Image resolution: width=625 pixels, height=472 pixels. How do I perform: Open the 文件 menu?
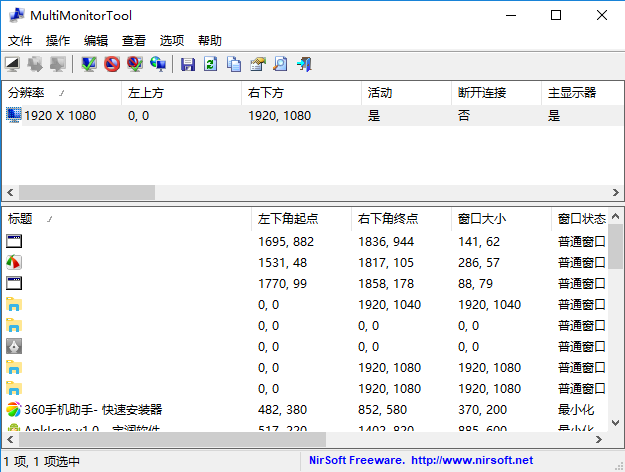pyautogui.click(x=20, y=41)
